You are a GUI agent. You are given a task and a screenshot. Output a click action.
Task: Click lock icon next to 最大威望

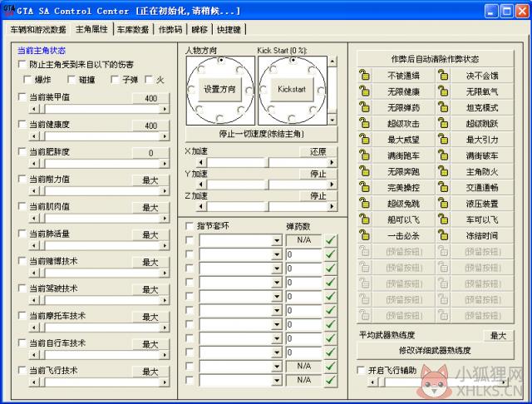(x=365, y=139)
